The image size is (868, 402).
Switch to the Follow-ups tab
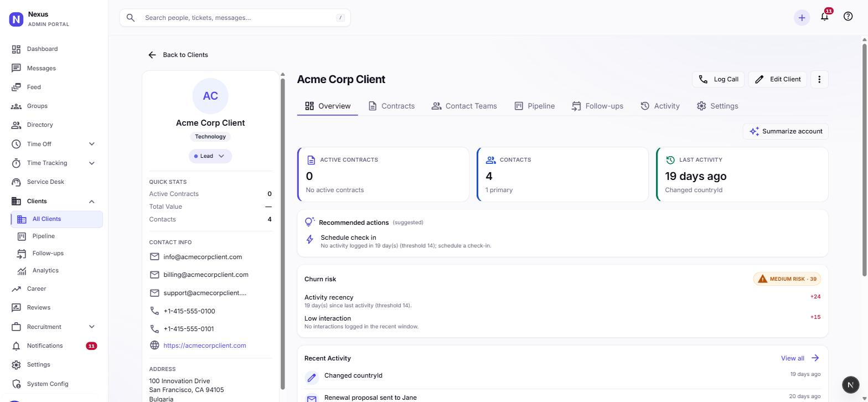click(x=597, y=106)
